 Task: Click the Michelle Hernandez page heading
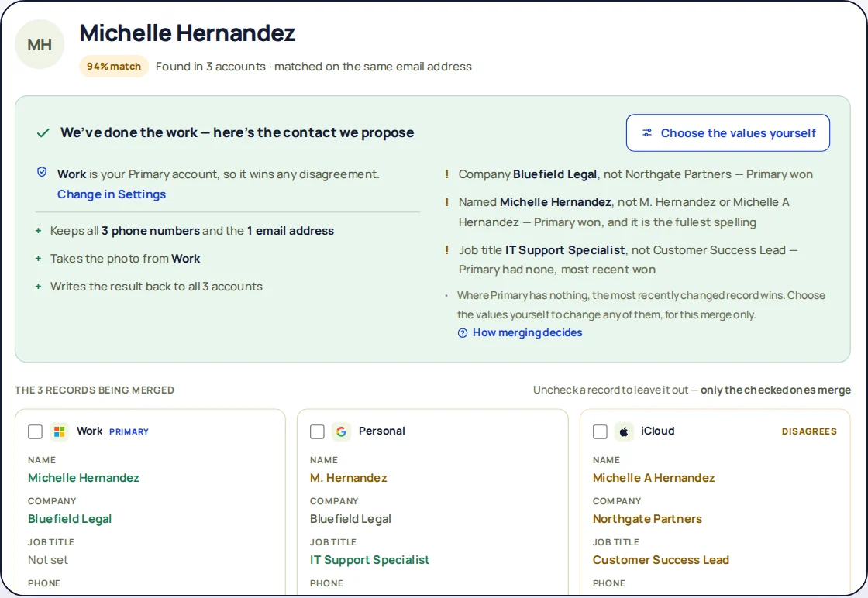click(x=187, y=33)
